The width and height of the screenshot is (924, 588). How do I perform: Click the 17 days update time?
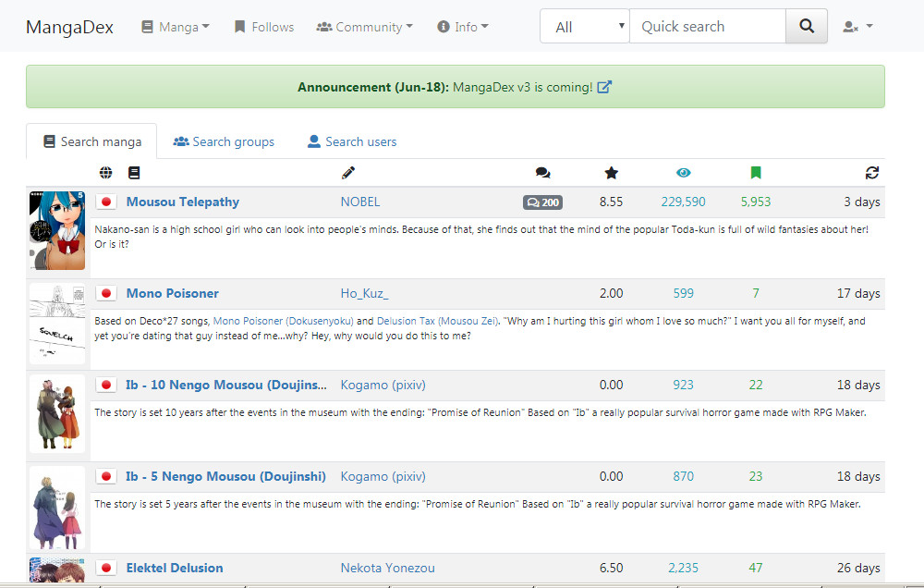[858, 293]
